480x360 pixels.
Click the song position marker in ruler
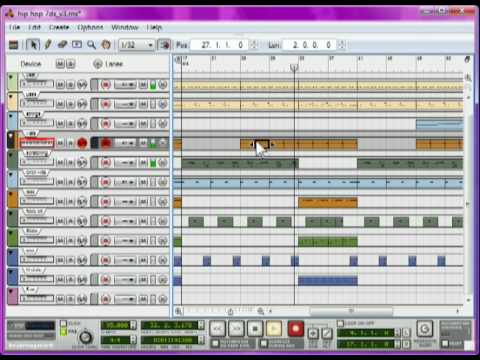click(294, 68)
